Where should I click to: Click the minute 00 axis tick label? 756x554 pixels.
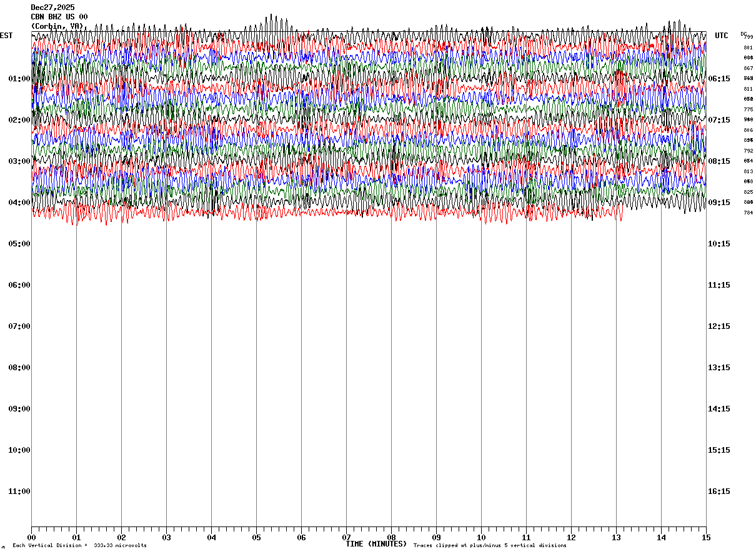tap(31, 537)
